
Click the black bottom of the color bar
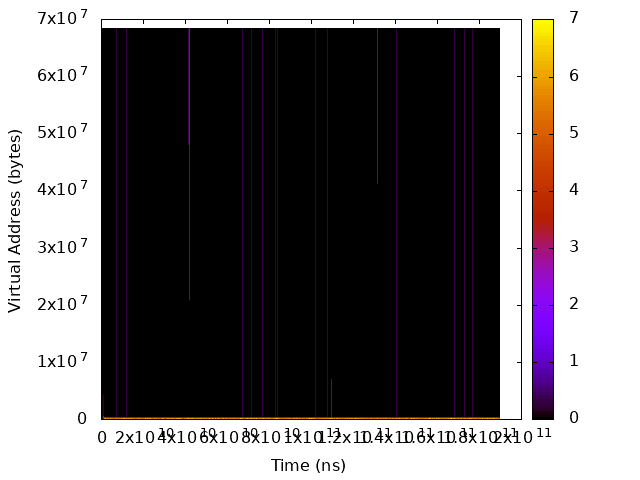(542, 413)
